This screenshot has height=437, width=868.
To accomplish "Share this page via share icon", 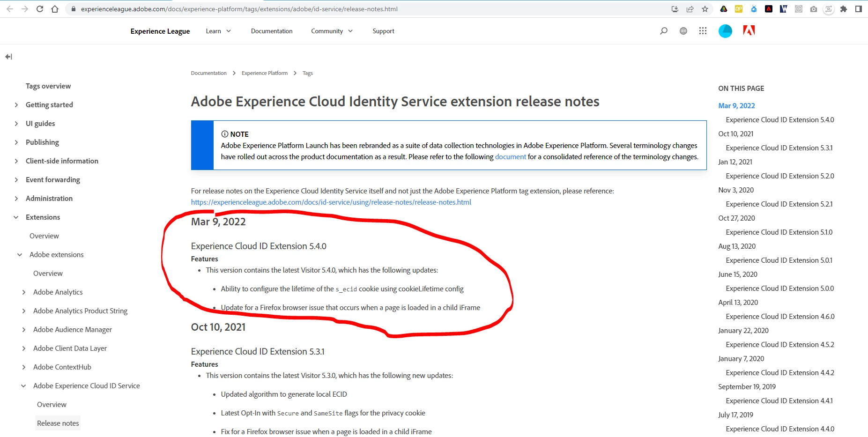I will tap(690, 9).
